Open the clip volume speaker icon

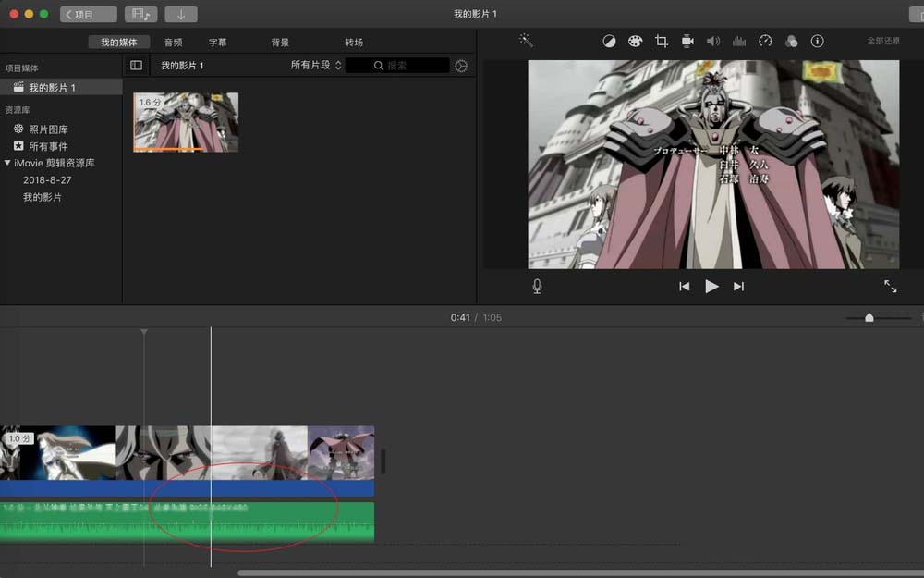coord(712,41)
